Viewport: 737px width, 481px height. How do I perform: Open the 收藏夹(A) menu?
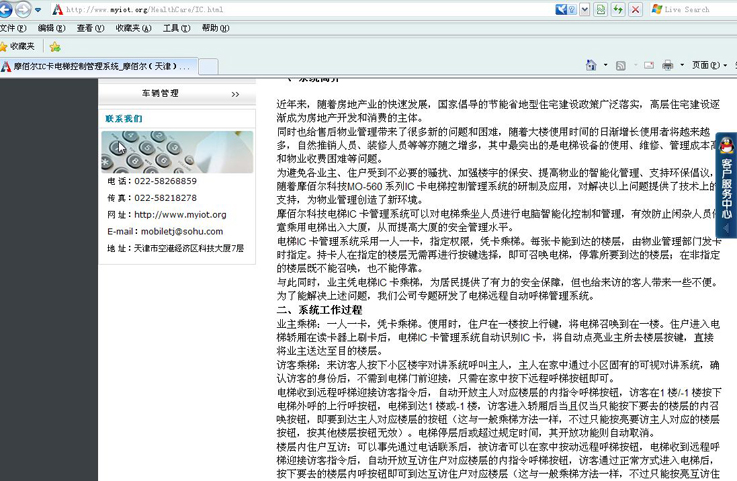coord(133,28)
